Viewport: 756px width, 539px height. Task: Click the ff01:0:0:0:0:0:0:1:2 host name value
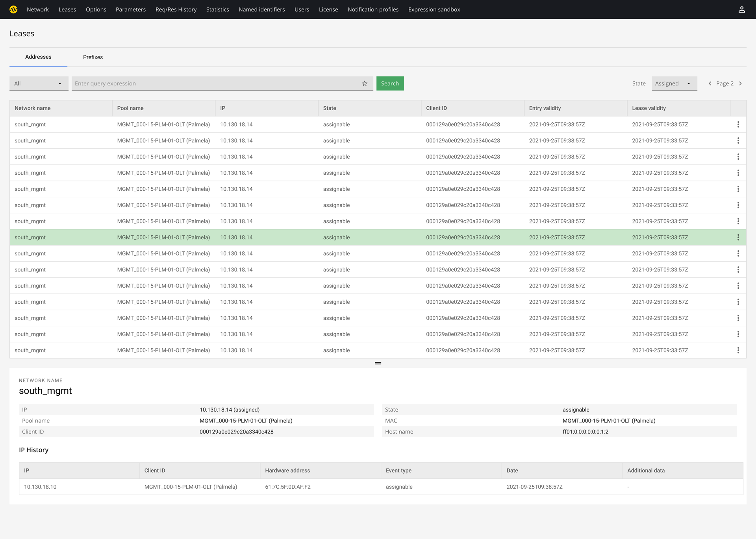click(x=585, y=432)
